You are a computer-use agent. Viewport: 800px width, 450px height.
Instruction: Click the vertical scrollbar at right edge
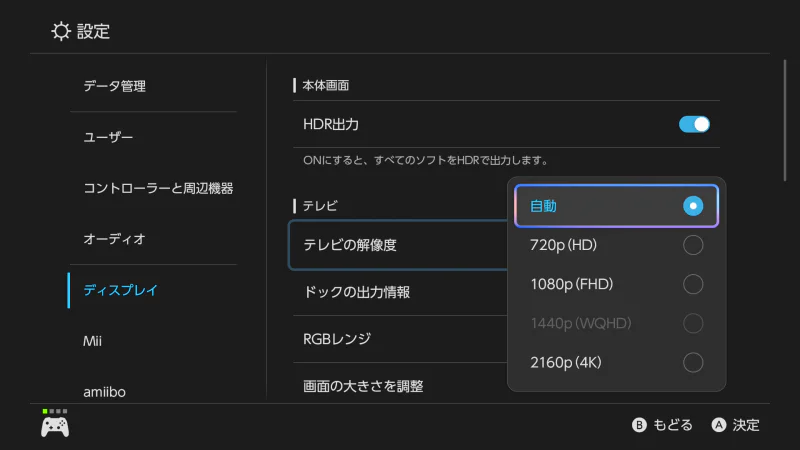[785, 120]
